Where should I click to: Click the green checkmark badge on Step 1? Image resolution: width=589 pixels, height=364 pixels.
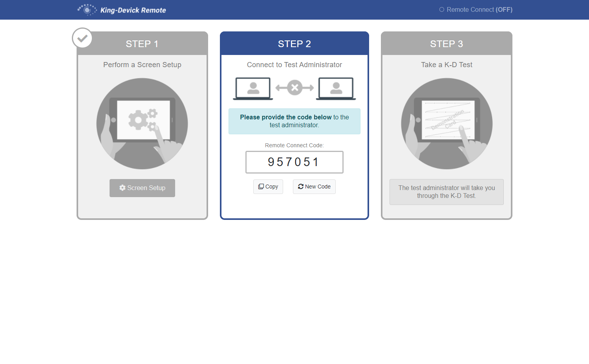[82, 38]
